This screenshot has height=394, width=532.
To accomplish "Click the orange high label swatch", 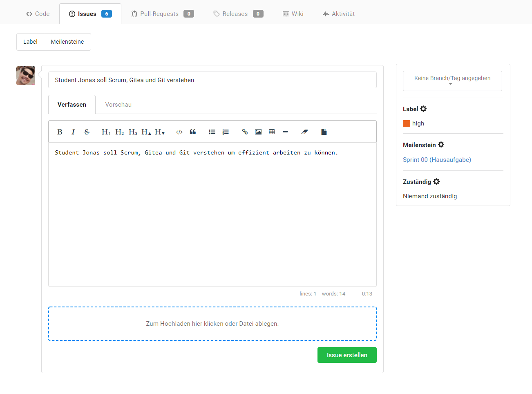I will 407,123.
